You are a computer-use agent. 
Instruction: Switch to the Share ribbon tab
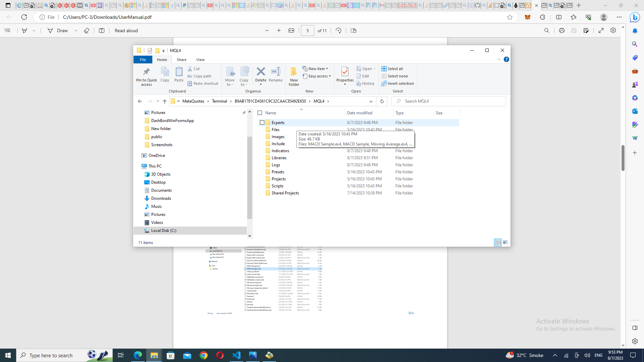coord(181,60)
